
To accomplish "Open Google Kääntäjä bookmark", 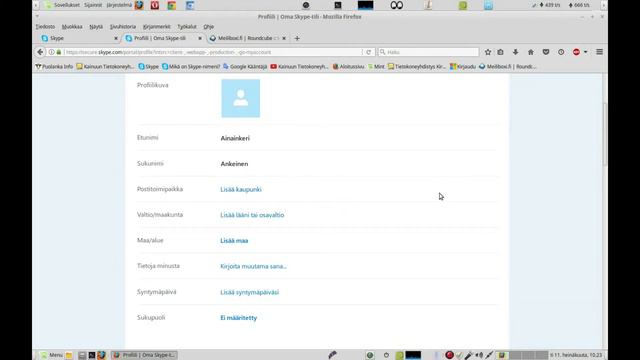I will 245,67.
